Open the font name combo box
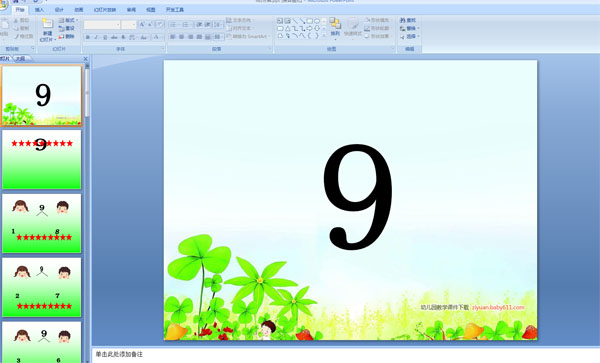Viewport: 600px width, 363px height. [x=102, y=25]
